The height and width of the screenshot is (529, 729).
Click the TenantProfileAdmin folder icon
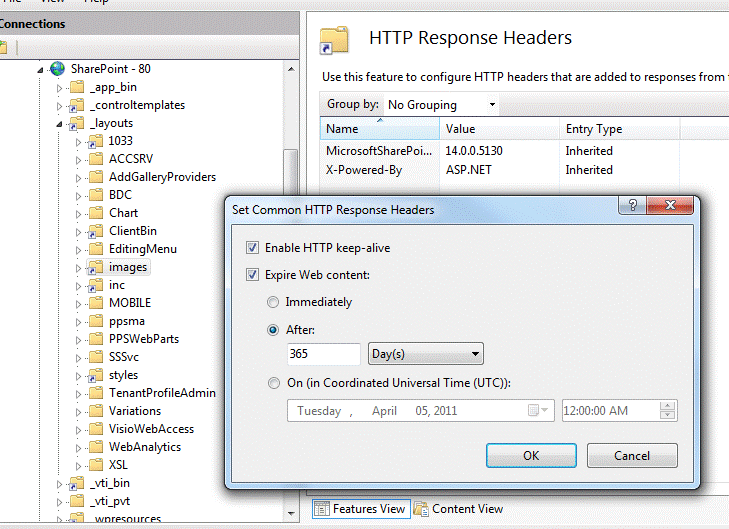[x=96, y=393]
